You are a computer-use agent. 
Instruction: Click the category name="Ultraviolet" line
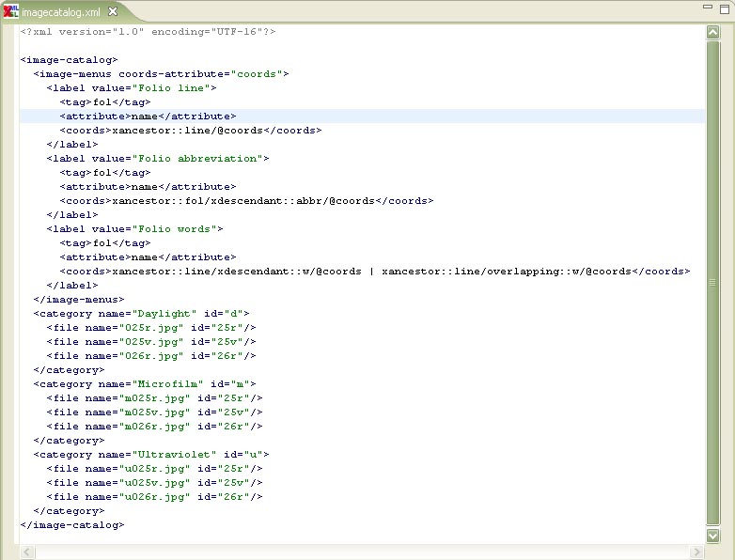point(151,455)
